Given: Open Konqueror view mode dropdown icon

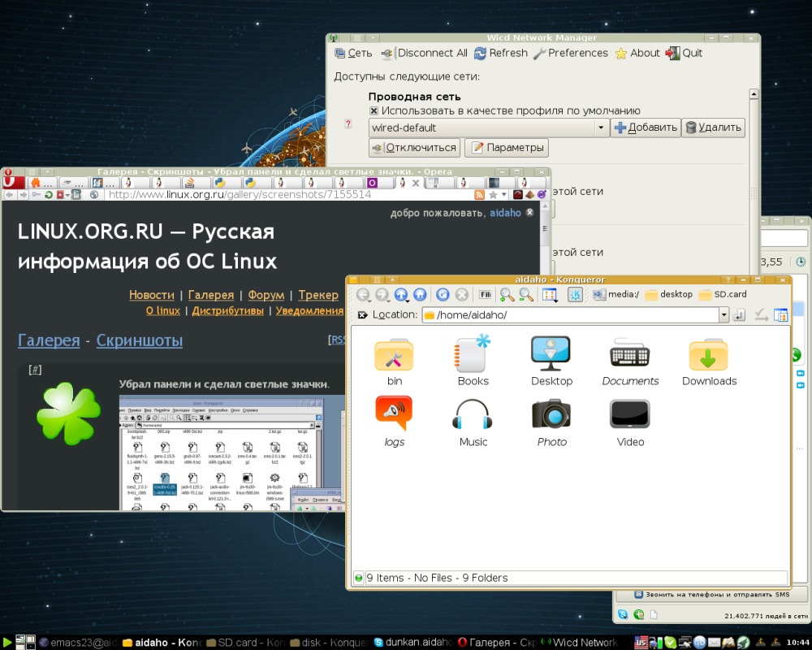Looking at the screenshot, I should [550, 295].
